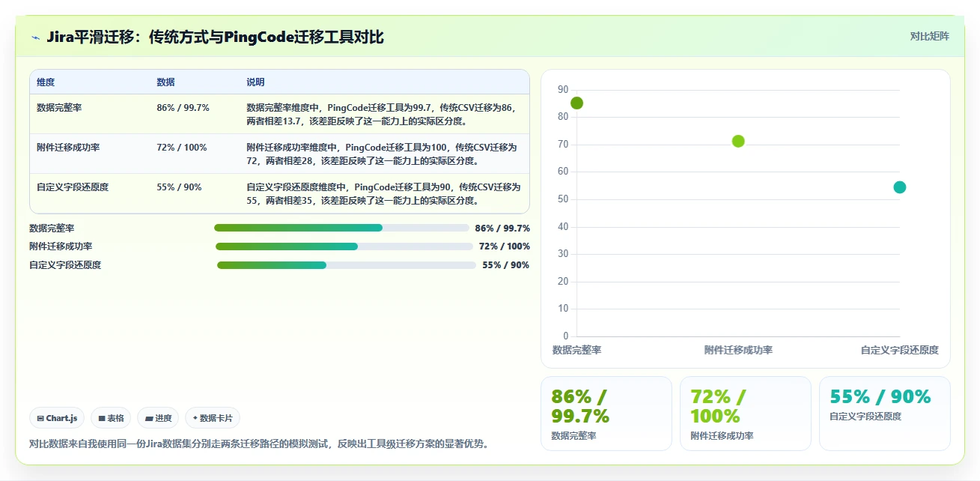Click the description mentioning 两者相差35
980x481 pixels.
[384, 193]
